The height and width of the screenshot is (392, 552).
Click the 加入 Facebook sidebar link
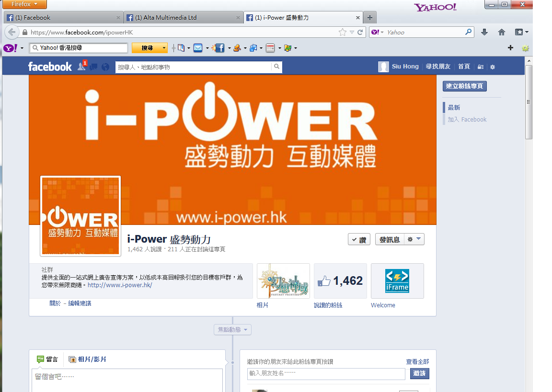click(467, 120)
